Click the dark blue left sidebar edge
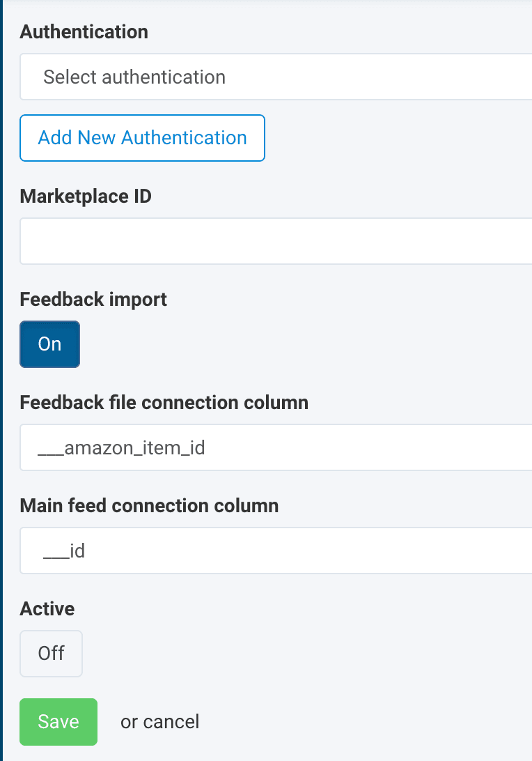 tap(1, 380)
